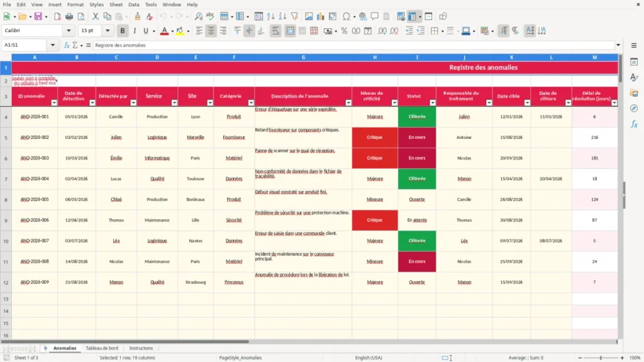
Task: Insert a special character
Action: [347, 16]
